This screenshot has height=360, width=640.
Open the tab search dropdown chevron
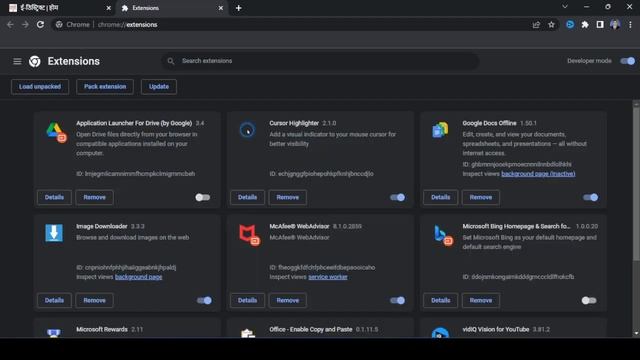[x=565, y=7]
